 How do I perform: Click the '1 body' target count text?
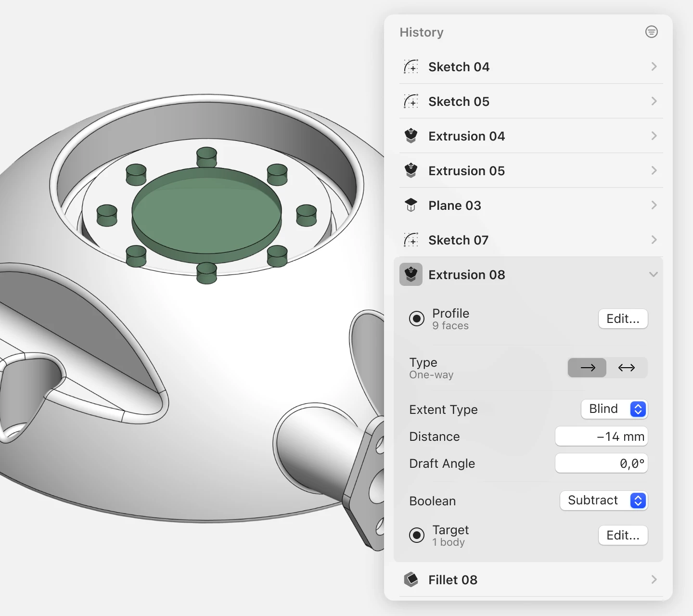click(x=449, y=542)
